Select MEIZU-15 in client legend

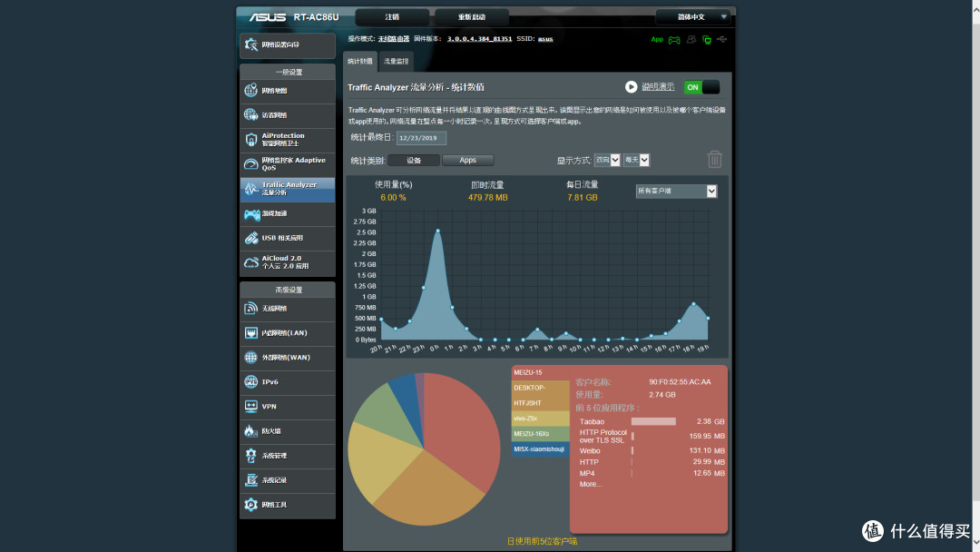coord(541,372)
